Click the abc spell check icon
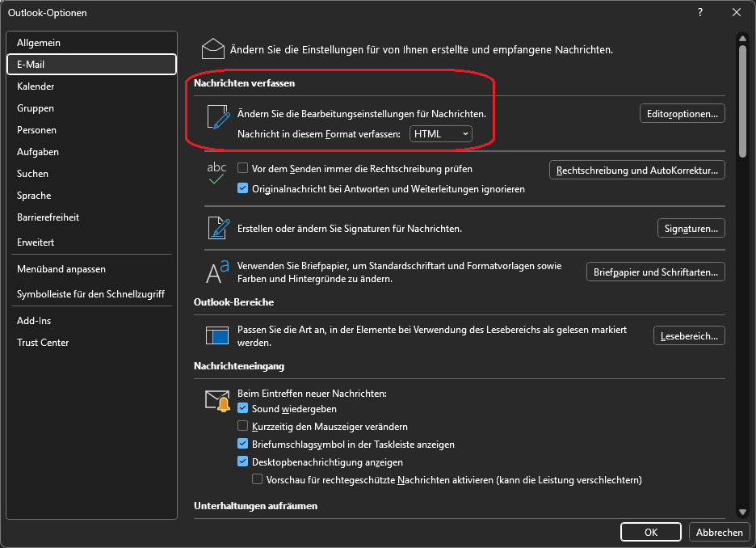 216,173
